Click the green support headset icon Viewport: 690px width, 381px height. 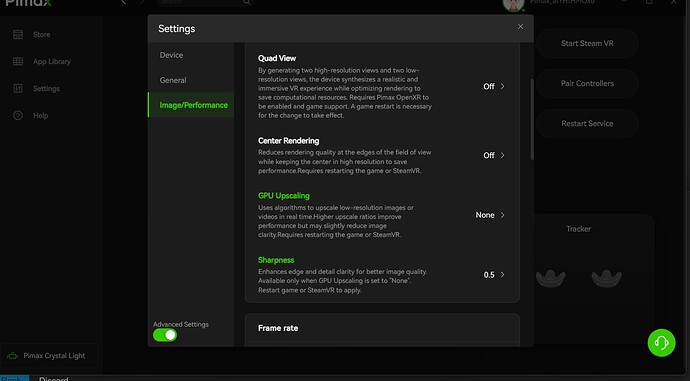point(661,342)
